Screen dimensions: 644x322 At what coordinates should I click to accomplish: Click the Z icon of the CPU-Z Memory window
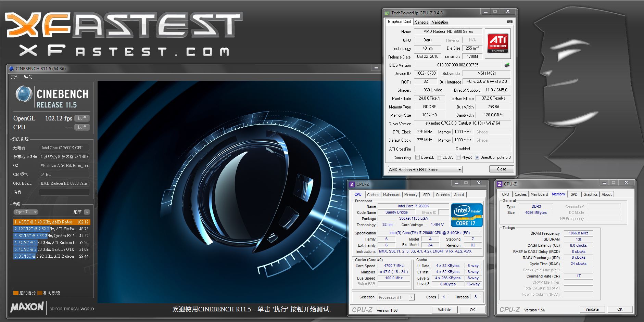point(500,184)
